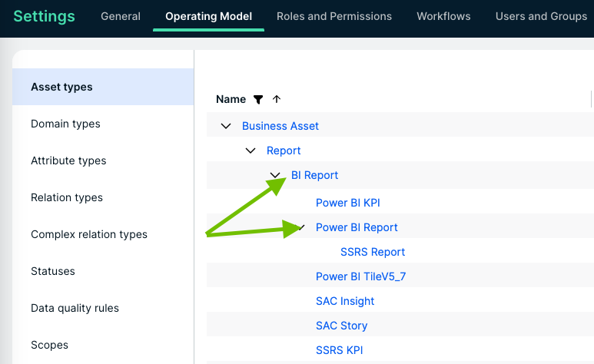The image size is (594, 364).
Task: Collapse the BI Report chevron
Action: tap(275, 175)
